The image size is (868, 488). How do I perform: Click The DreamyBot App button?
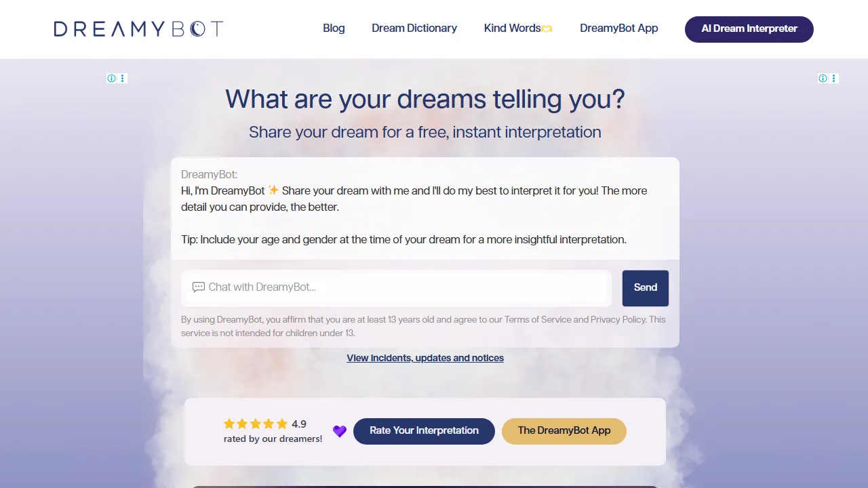(x=564, y=431)
